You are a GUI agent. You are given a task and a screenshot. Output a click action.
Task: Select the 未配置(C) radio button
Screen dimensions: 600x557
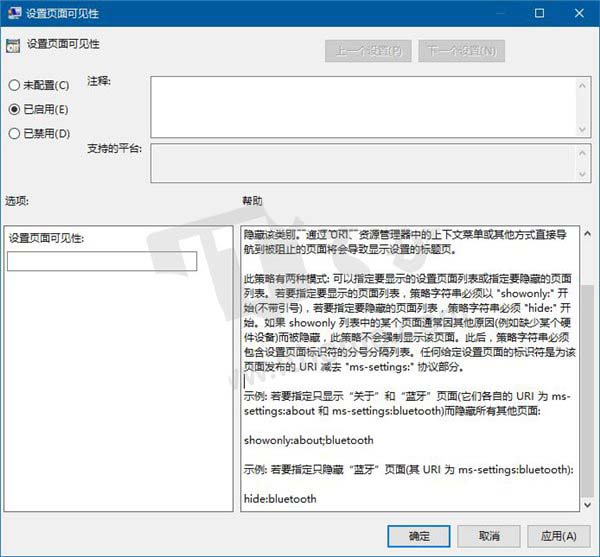tap(14, 85)
